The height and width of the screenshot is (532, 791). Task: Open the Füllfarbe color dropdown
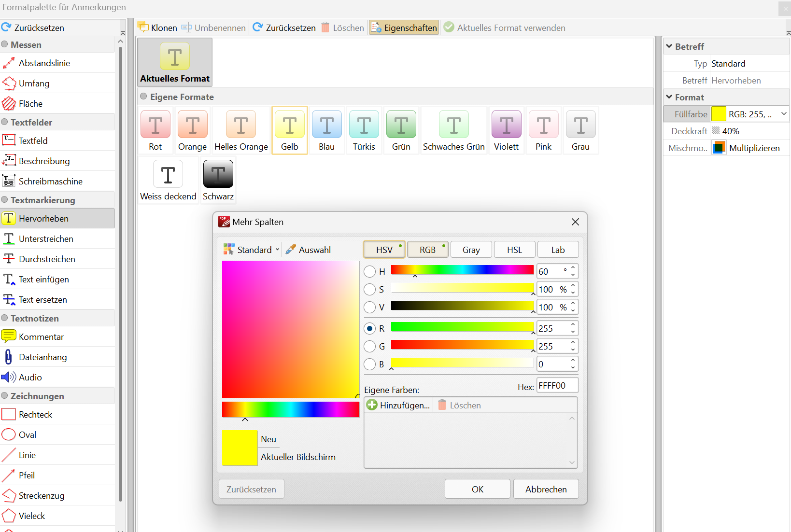(784, 114)
